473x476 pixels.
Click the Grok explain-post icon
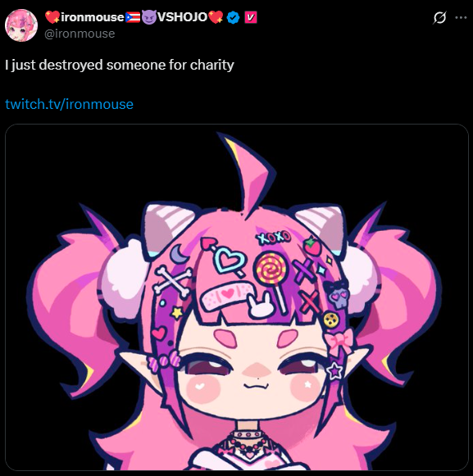(x=439, y=17)
